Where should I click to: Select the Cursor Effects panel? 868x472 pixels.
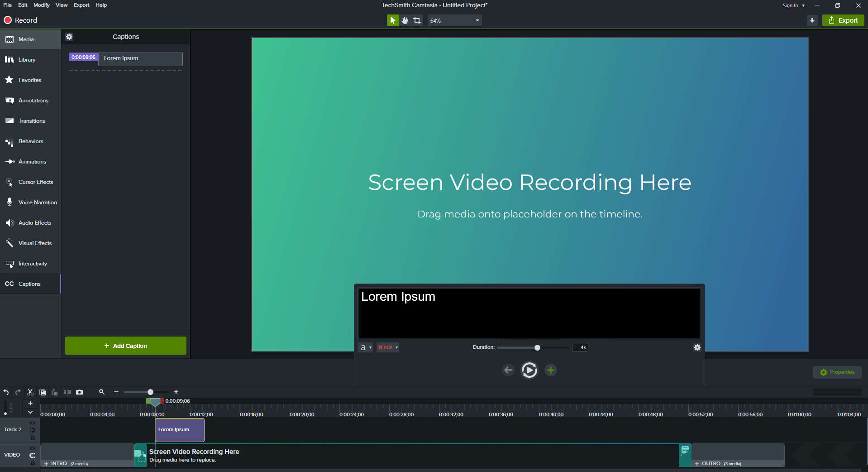[x=30, y=182]
